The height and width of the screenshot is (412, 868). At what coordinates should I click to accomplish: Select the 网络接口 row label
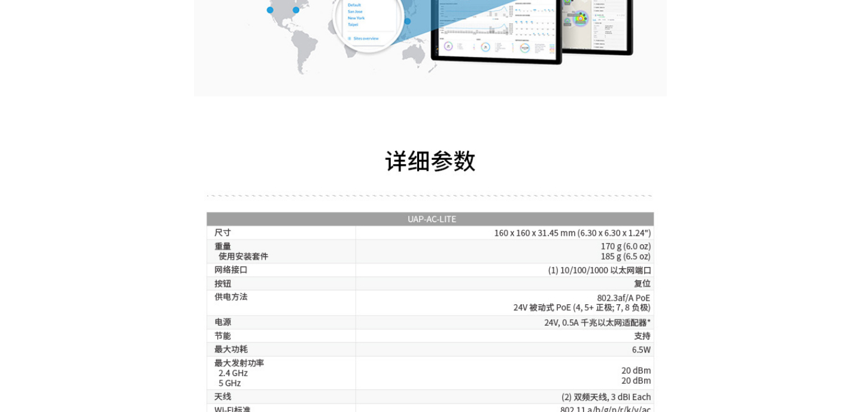230,269
